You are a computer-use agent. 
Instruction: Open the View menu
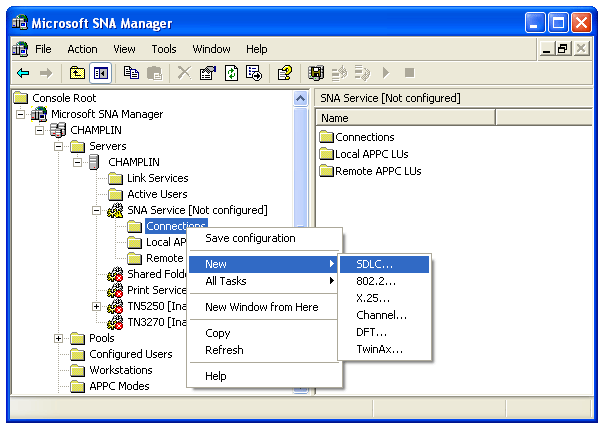pyautogui.click(x=124, y=49)
